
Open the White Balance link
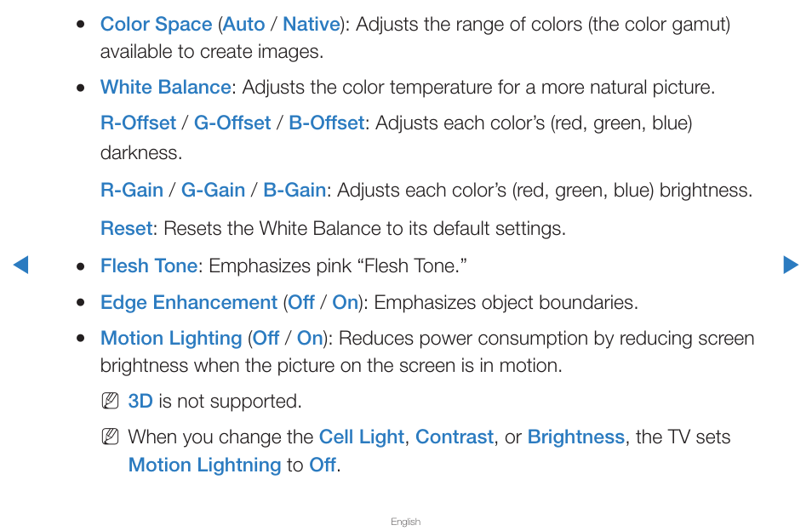[x=165, y=87]
